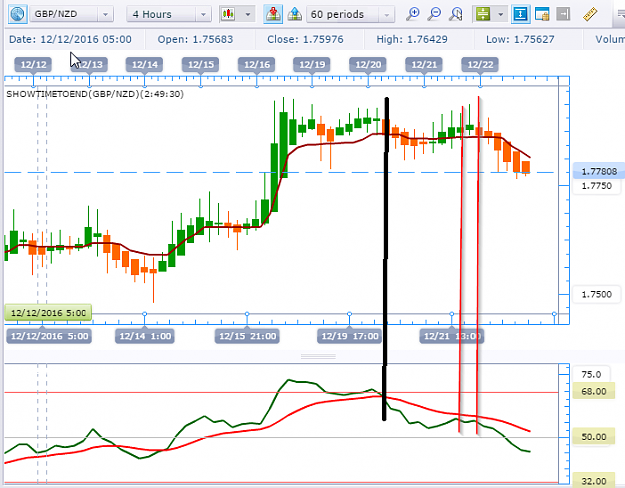Open the 60 periods dropdown

(x=386, y=15)
